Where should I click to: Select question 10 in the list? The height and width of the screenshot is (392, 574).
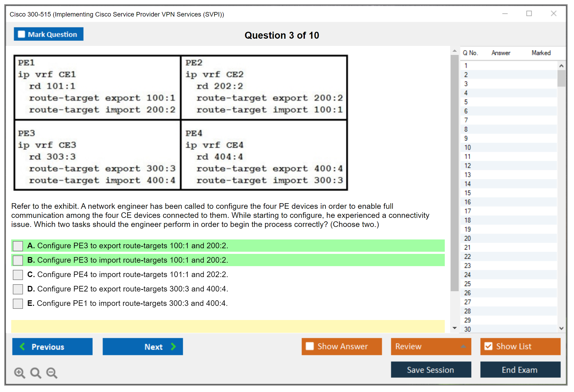[467, 147]
